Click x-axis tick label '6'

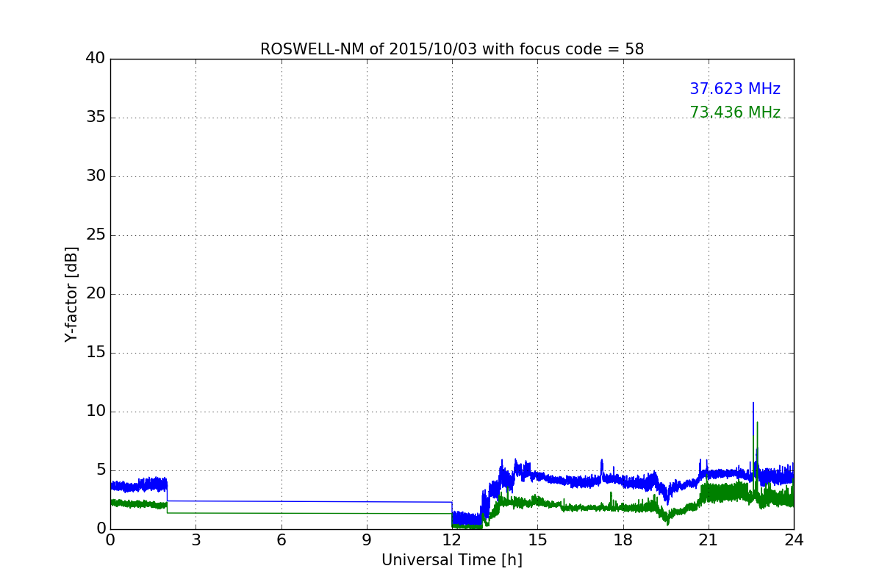point(282,540)
